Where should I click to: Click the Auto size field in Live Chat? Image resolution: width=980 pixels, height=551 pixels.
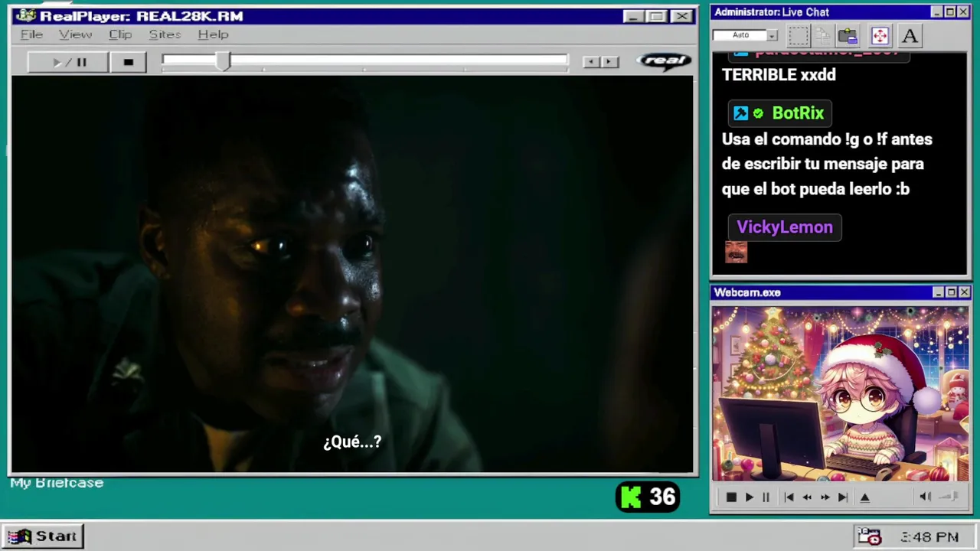click(x=740, y=35)
